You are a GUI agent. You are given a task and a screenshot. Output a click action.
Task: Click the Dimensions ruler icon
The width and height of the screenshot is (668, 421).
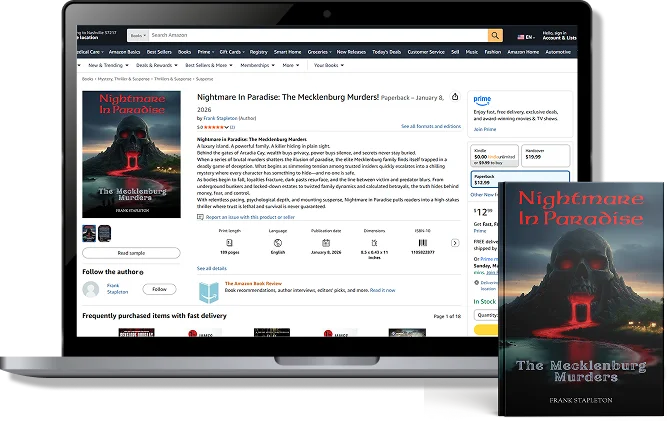(x=374, y=243)
